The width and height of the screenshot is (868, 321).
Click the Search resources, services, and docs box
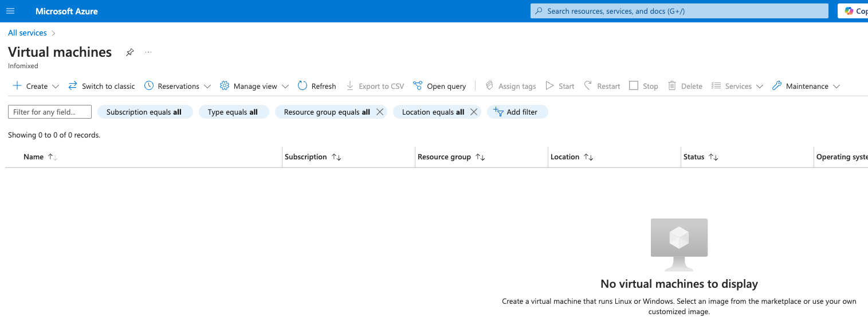click(x=680, y=11)
